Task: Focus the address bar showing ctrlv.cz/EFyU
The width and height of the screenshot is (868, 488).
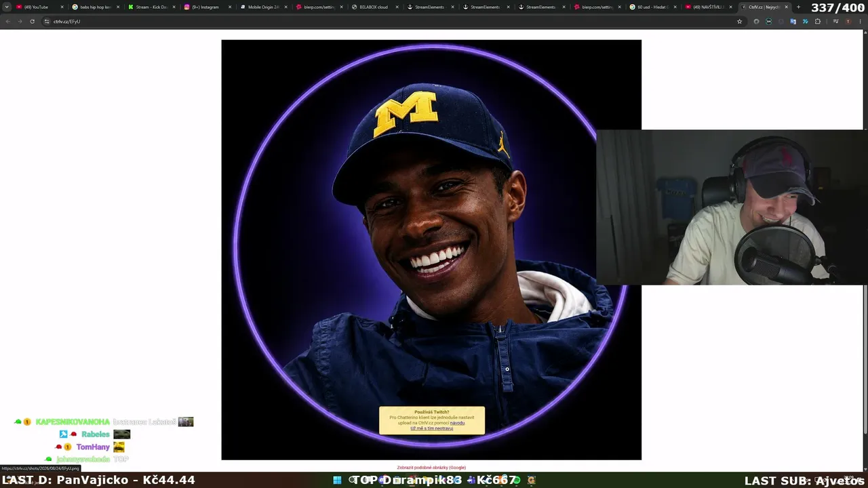Action: pos(393,21)
